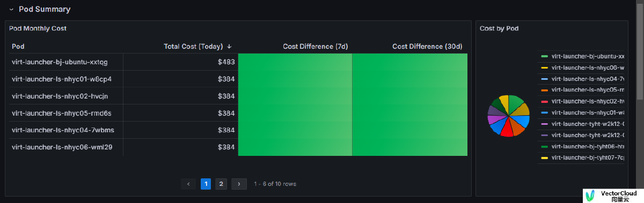Toggle legend series virt-launcher-bj-tyht07

pos(587,158)
